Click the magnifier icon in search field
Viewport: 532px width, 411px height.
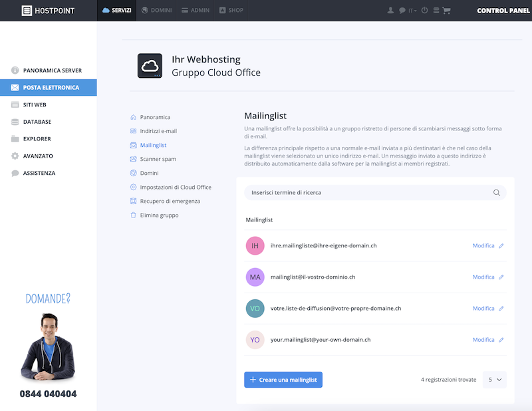coord(496,193)
